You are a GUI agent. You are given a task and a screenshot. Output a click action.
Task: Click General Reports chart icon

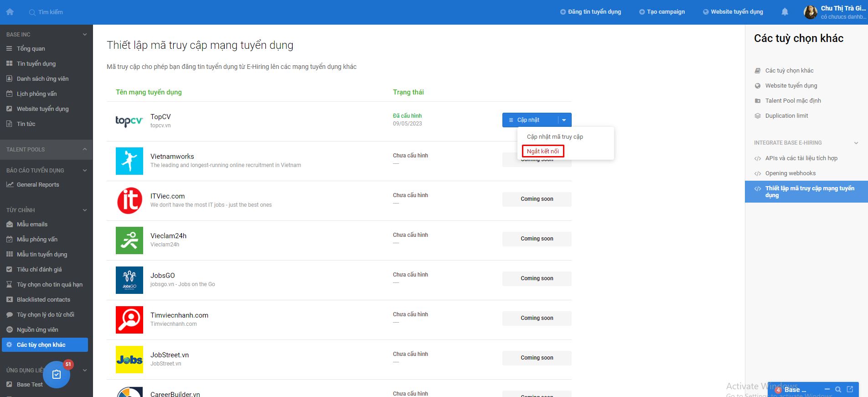click(x=10, y=184)
